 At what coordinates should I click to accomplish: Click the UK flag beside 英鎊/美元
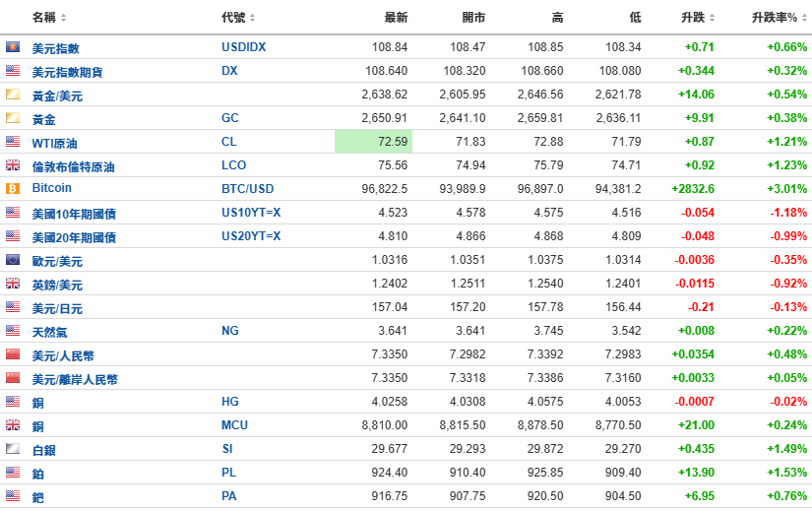tap(12, 284)
